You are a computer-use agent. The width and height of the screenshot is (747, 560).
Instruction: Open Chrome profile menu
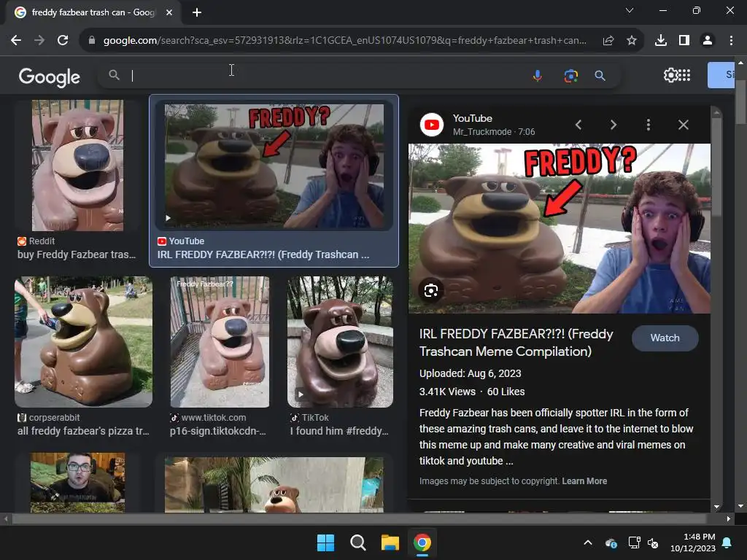point(708,41)
